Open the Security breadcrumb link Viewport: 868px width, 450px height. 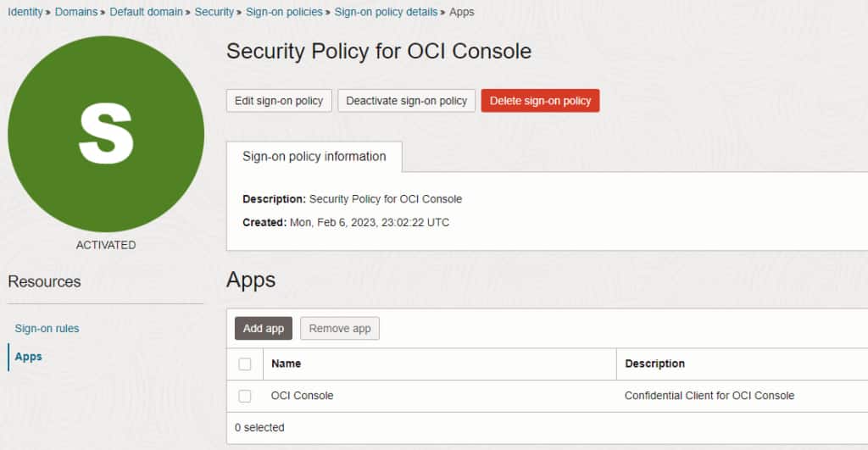click(x=214, y=12)
